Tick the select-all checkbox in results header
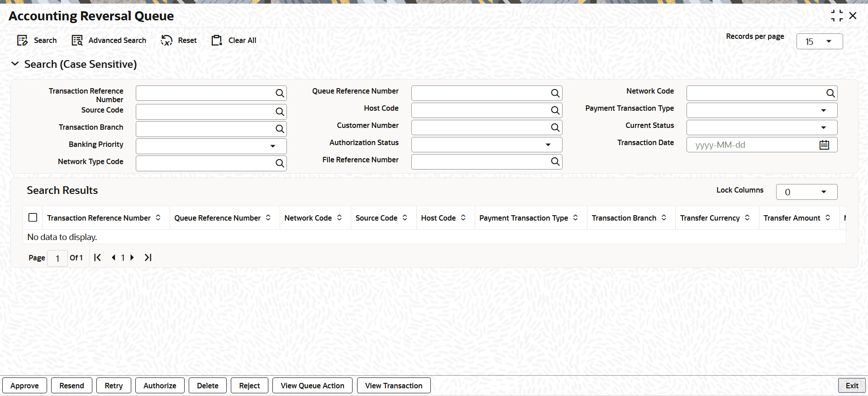 33,217
